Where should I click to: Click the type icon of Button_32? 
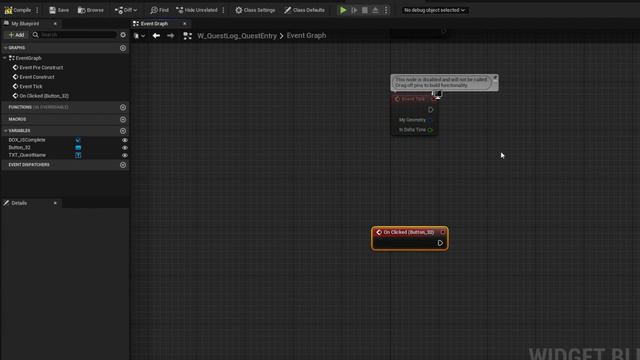point(78,147)
